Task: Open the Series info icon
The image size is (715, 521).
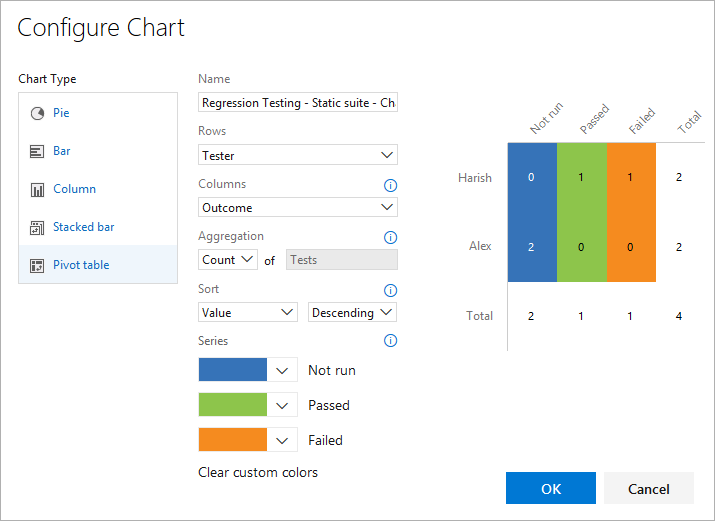Action: [391, 341]
